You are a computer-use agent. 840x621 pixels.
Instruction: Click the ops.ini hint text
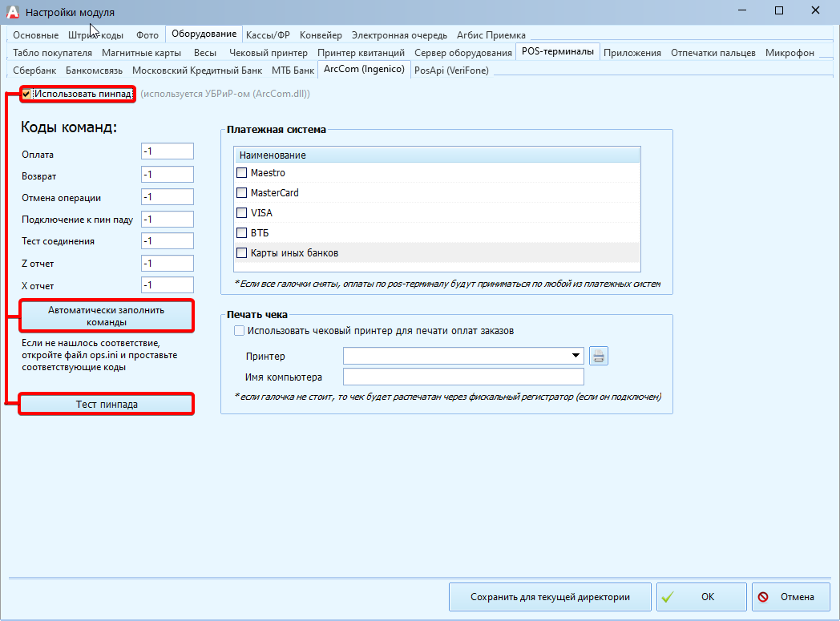tap(99, 355)
